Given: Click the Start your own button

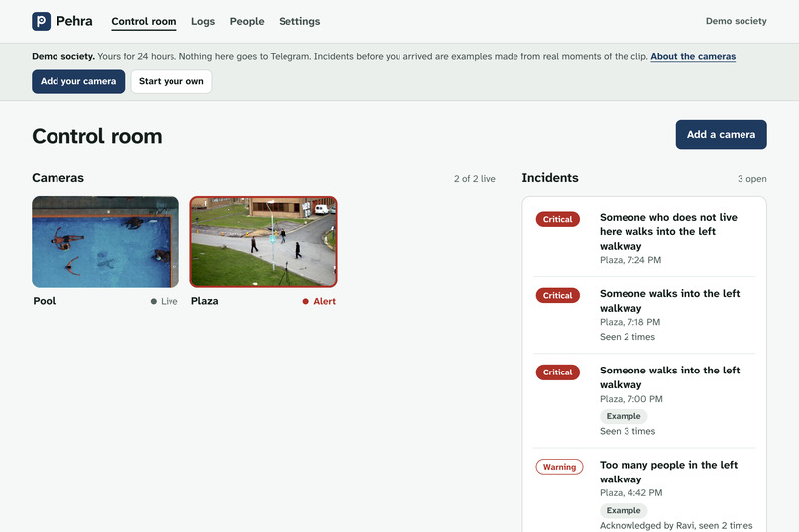Looking at the screenshot, I should click(171, 81).
